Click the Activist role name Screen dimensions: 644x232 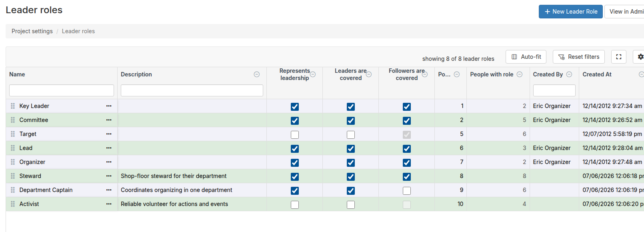pyautogui.click(x=29, y=204)
